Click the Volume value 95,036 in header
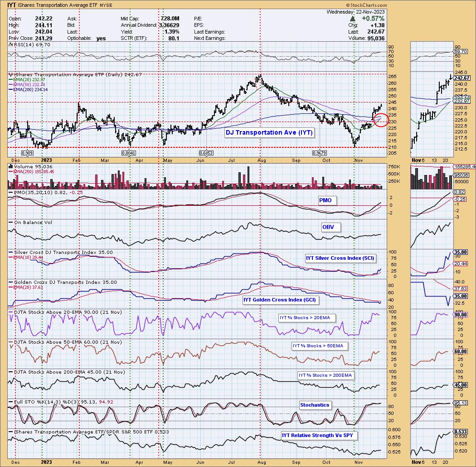Image resolution: width=476 pixels, height=467 pixels. 376,38
